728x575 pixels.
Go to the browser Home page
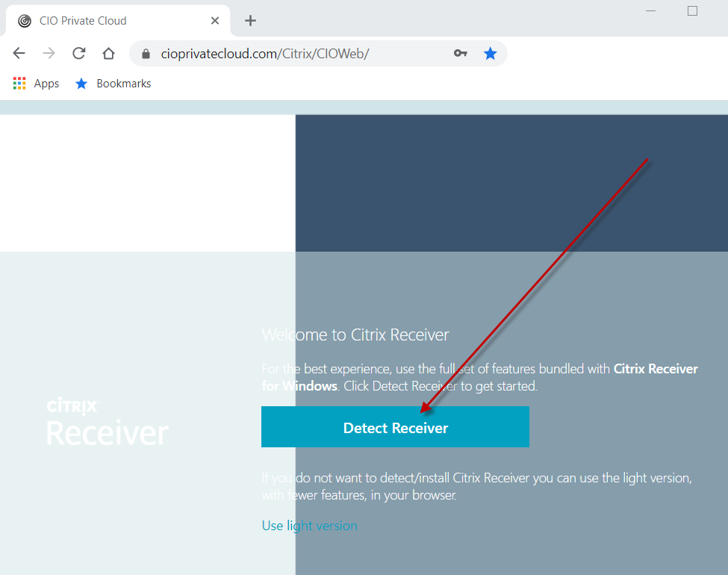[x=109, y=54]
